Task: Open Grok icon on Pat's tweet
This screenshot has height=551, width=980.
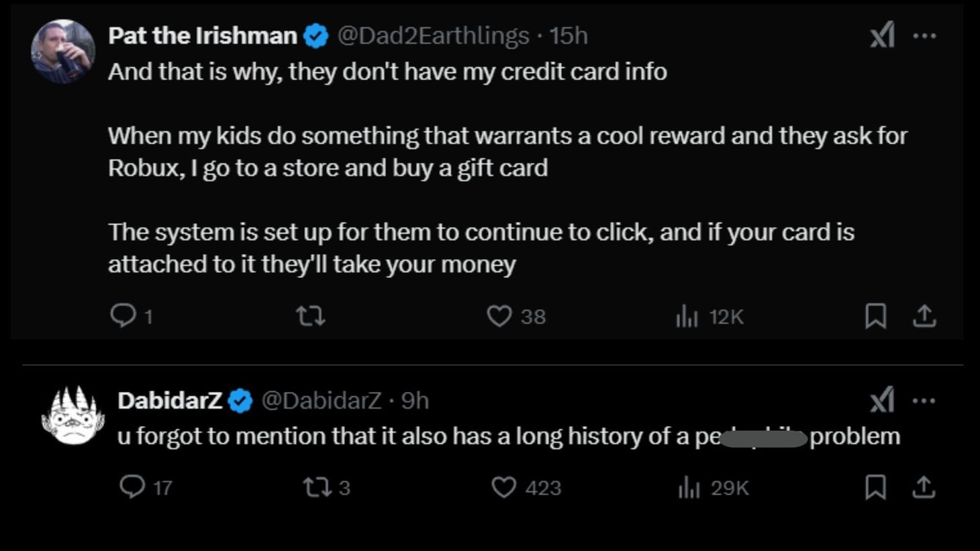Action: (882, 35)
